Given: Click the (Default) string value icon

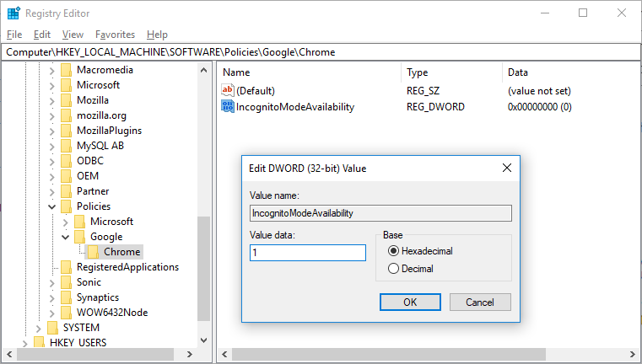Looking at the screenshot, I should click(x=228, y=90).
